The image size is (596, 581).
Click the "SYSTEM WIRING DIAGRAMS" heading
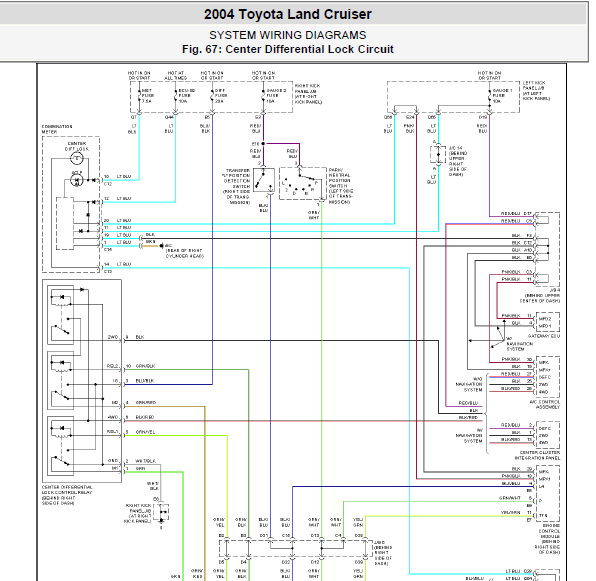coord(288,35)
